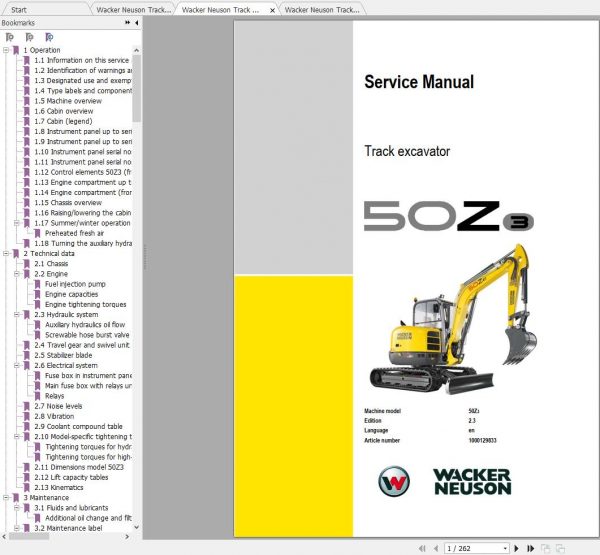Open Engine tightening torques bookmark
The image size is (600, 555).
[x=86, y=304]
